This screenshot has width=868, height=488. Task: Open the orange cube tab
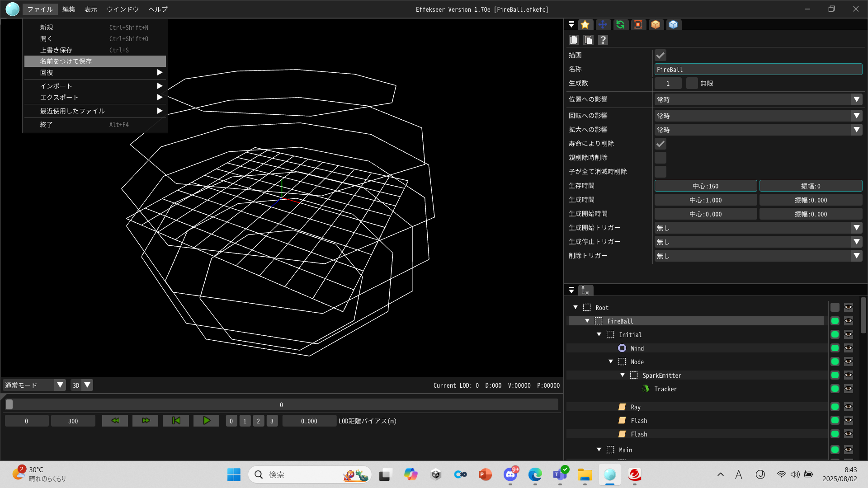pos(656,24)
